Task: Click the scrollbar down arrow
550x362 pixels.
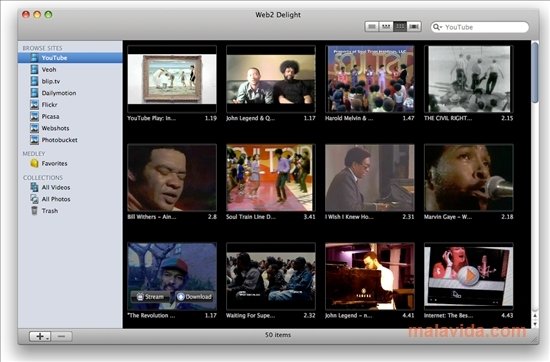Action: (x=535, y=324)
